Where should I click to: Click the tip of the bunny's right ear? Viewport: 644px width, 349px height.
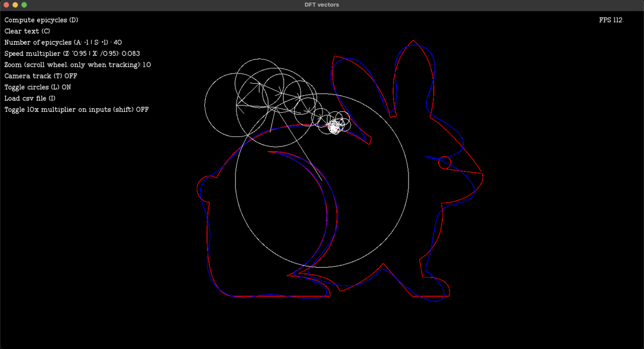(414, 41)
